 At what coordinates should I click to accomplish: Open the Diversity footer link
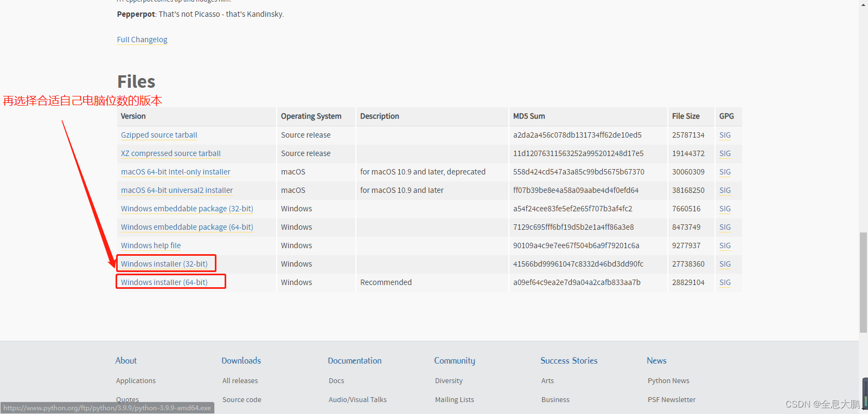point(449,381)
